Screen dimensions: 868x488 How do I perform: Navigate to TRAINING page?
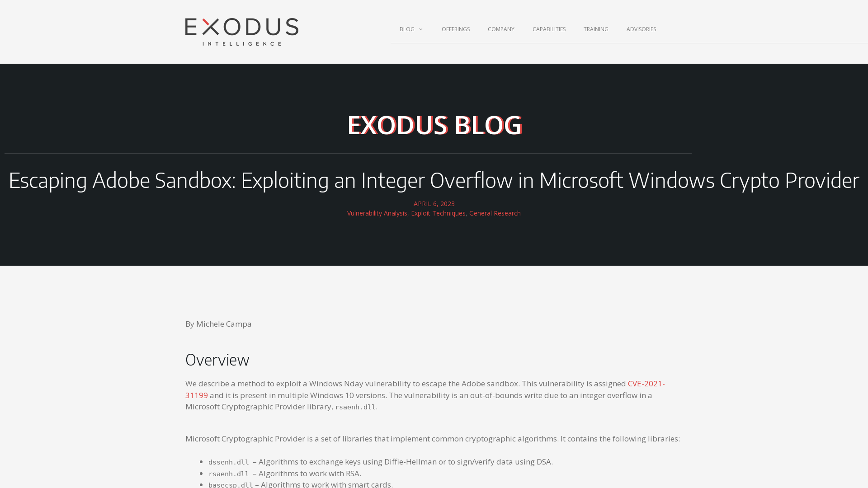click(595, 28)
